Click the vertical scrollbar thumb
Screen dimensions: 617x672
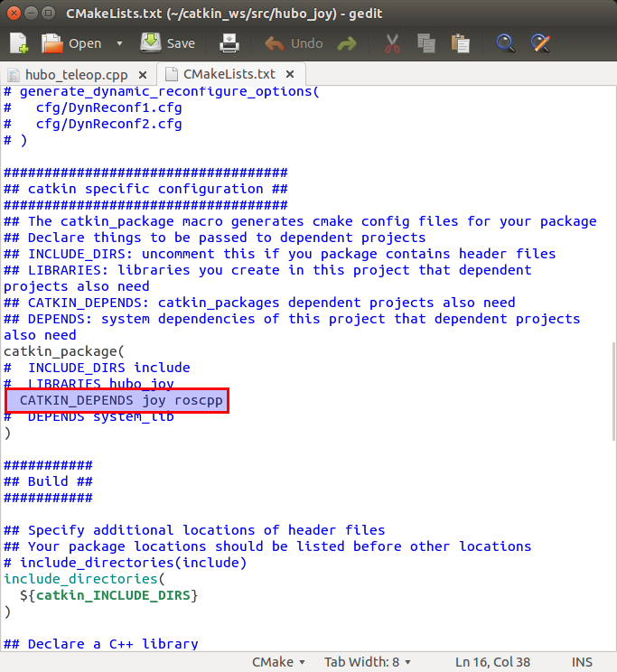(x=613, y=391)
